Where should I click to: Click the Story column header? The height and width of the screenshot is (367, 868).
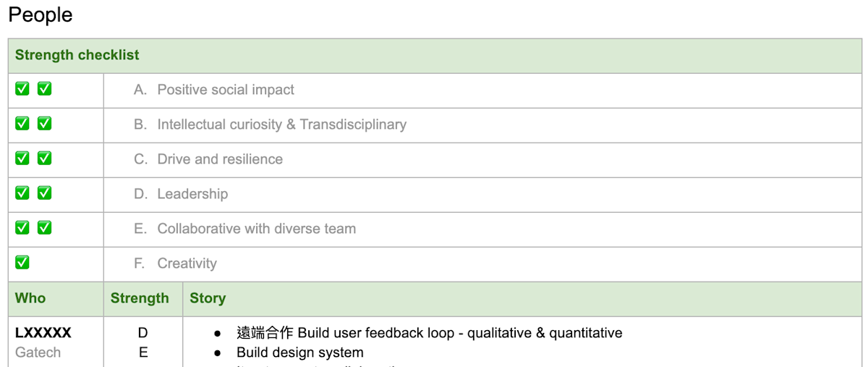coord(208,298)
